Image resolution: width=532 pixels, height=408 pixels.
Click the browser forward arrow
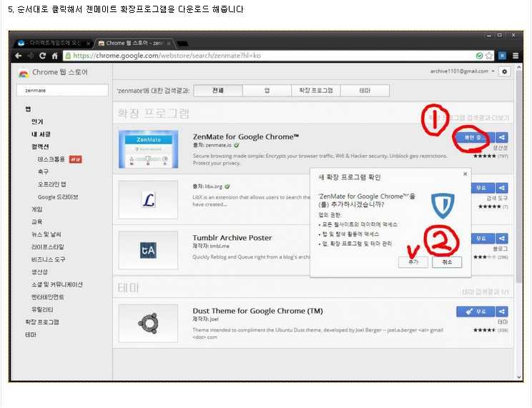(31, 56)
